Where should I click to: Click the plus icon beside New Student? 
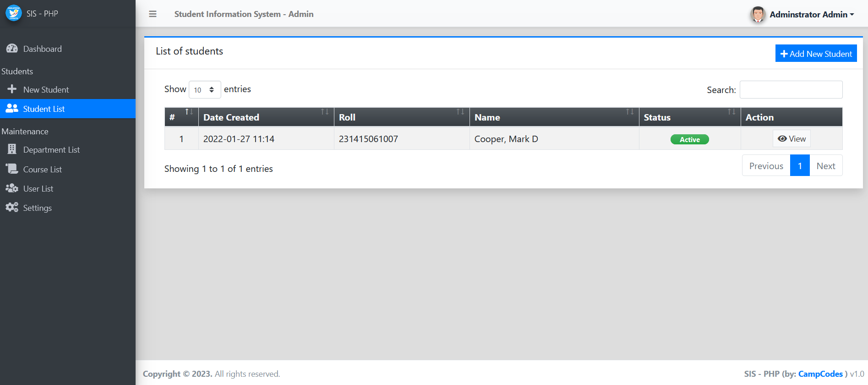click(x=12, y=89)
